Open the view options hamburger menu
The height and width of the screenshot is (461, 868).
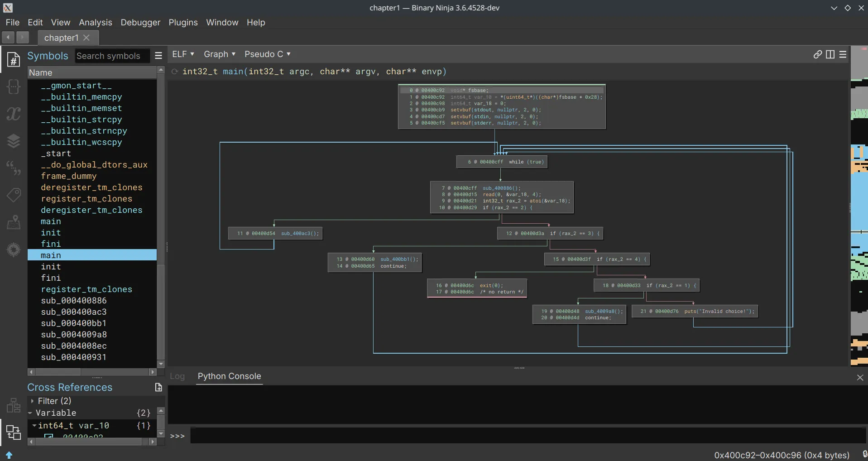click(x=843, y=54)
